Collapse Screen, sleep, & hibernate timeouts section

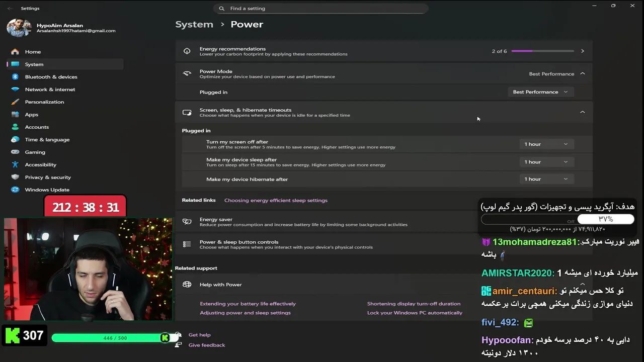(x=582, y=112)
